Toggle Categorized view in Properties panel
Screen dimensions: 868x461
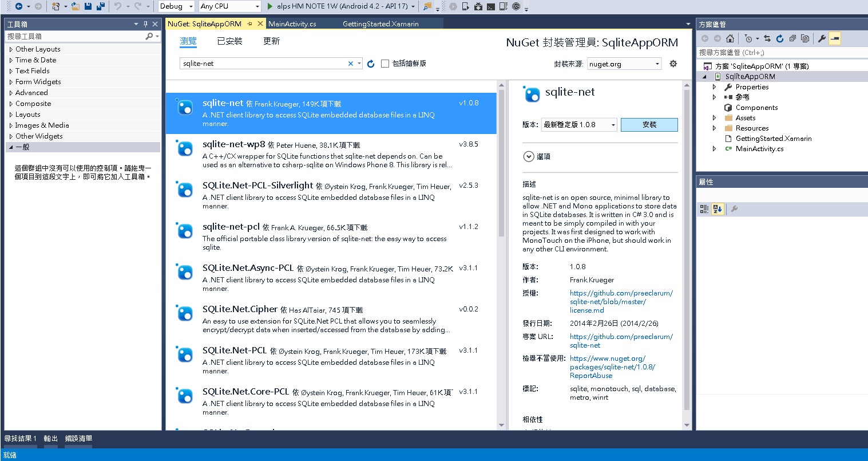(704, 209)
